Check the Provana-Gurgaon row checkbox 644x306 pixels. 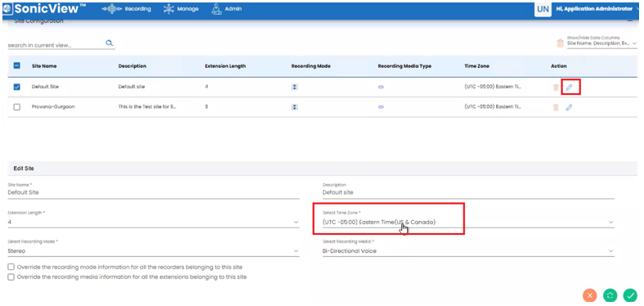[17, 107]
